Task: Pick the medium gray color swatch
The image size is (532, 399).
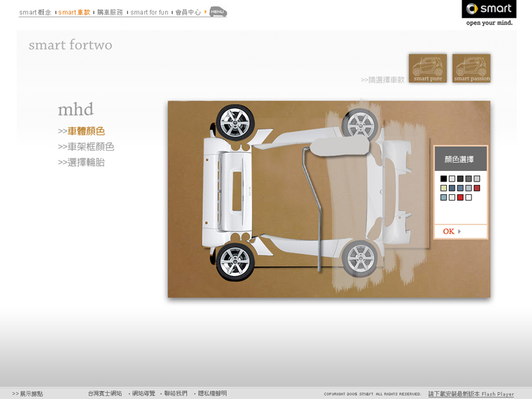Action: point(469,178)
